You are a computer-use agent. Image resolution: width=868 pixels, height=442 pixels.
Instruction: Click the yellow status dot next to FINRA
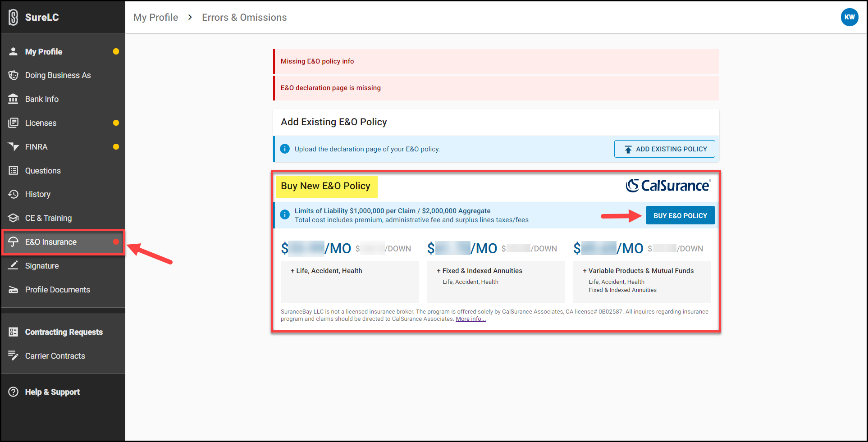(116, 146)
